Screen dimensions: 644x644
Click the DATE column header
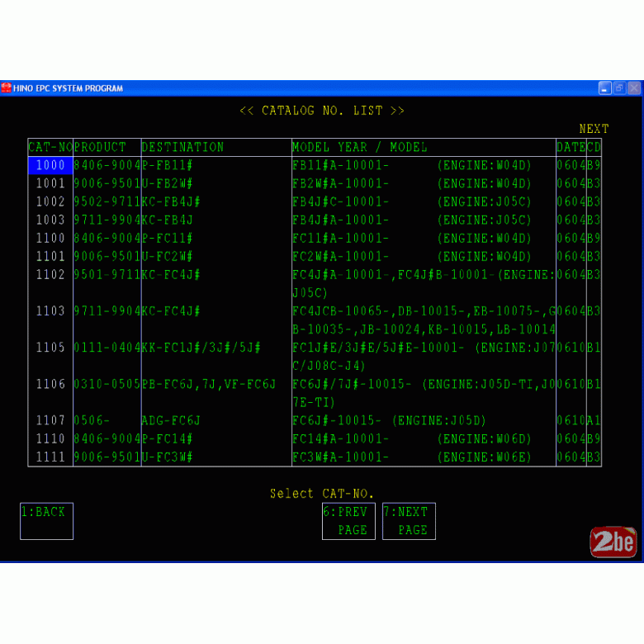point(571,147)
